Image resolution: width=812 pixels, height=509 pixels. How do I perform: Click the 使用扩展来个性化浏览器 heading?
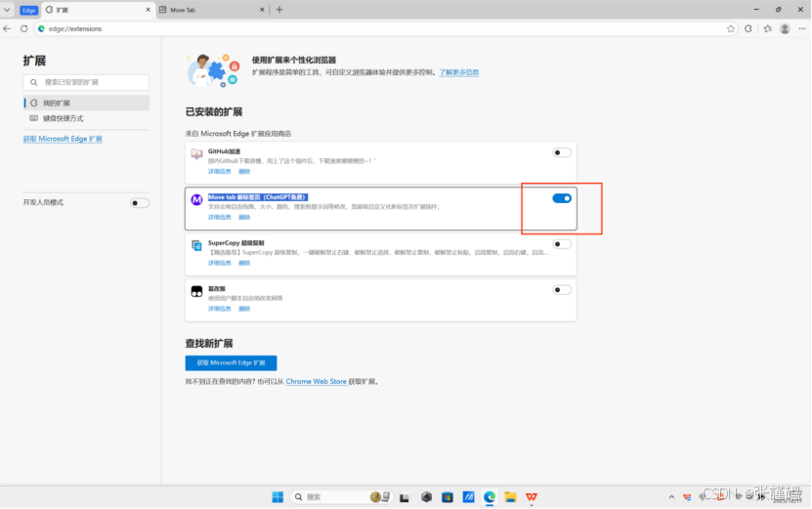coord(294,60)
